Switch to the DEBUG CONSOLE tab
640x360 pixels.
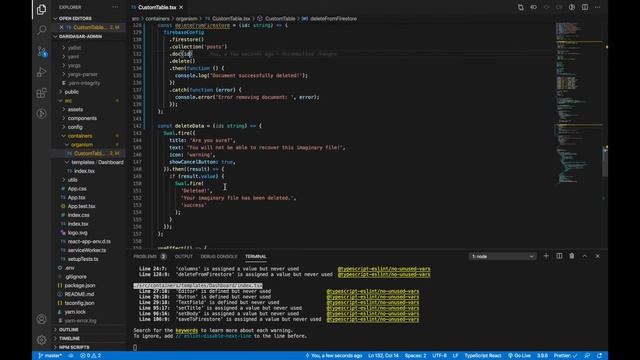[219, 256]
